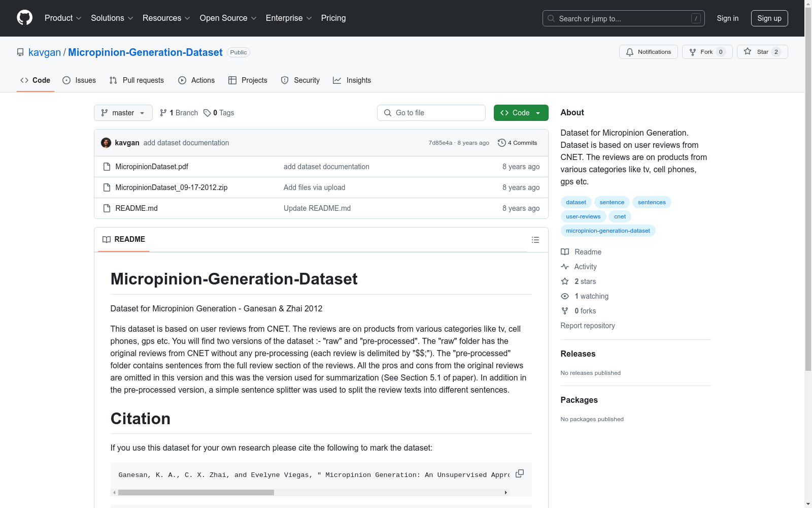Open commit 7d85e4a hash
The width and height of the screenshot is (812, 508).
tap(440, 143)
